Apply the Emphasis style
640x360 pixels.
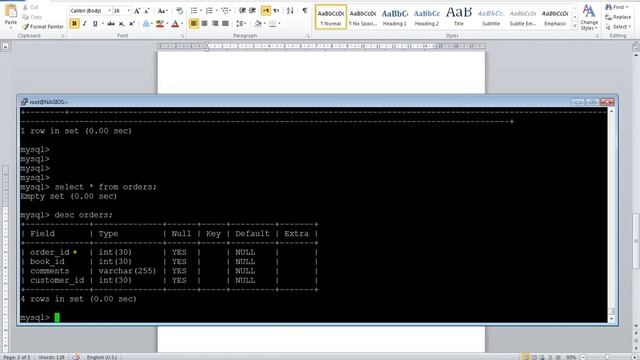[x=555, y=17]
